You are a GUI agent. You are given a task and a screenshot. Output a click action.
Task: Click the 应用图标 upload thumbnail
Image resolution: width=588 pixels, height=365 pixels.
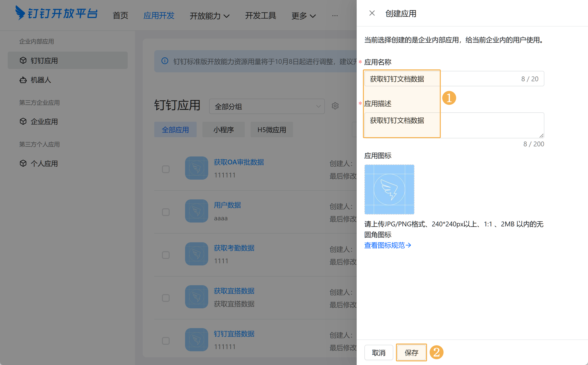[x=389, y=189]
